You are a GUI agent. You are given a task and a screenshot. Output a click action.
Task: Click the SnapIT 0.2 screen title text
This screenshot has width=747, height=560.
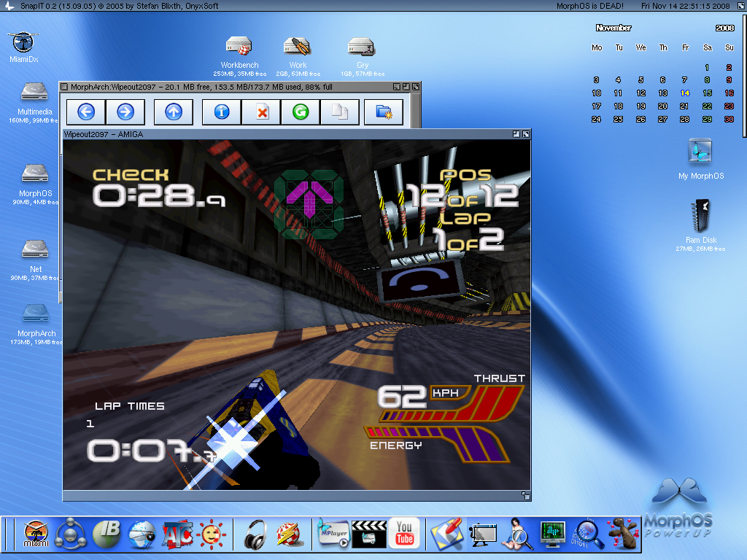119,6
